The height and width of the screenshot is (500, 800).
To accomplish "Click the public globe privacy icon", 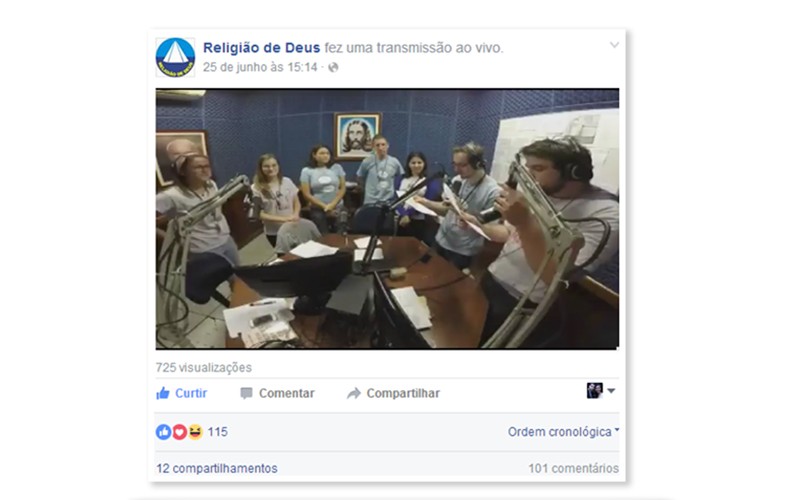I will (x=333, y=67).
